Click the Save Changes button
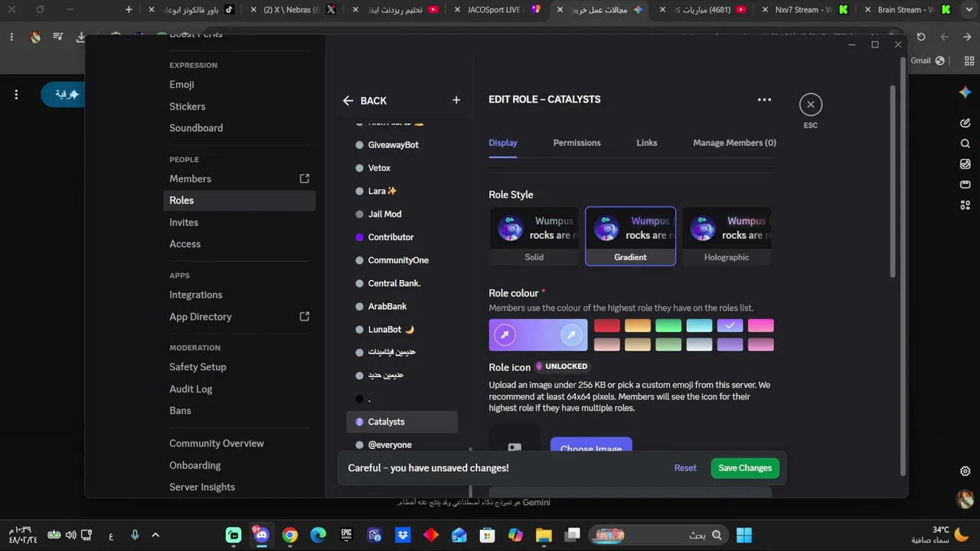980x551 pixels. pos(745,468)
